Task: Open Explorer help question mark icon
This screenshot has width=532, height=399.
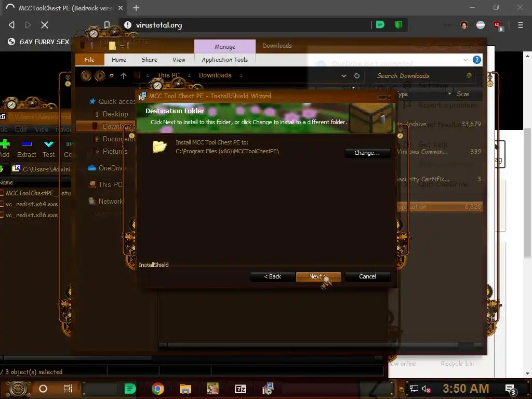Action: 477,60
